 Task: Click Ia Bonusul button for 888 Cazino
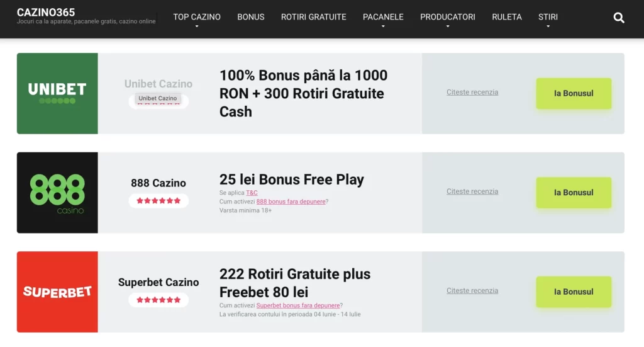tap(574, 193)
